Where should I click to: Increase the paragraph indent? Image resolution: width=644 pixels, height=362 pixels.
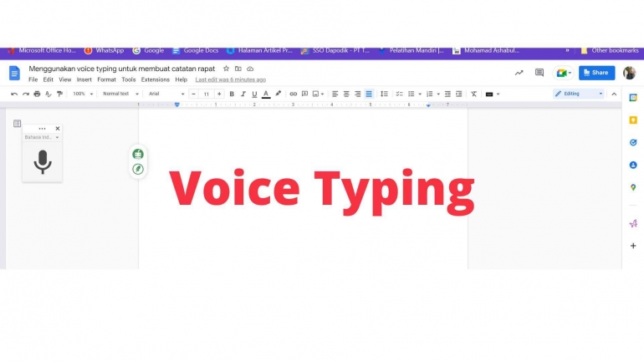459,94
